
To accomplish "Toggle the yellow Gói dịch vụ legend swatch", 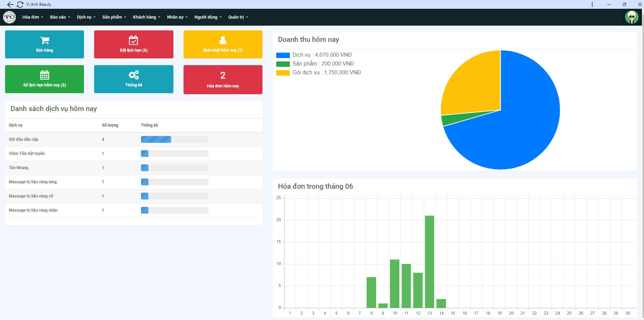I will point(283,73).
